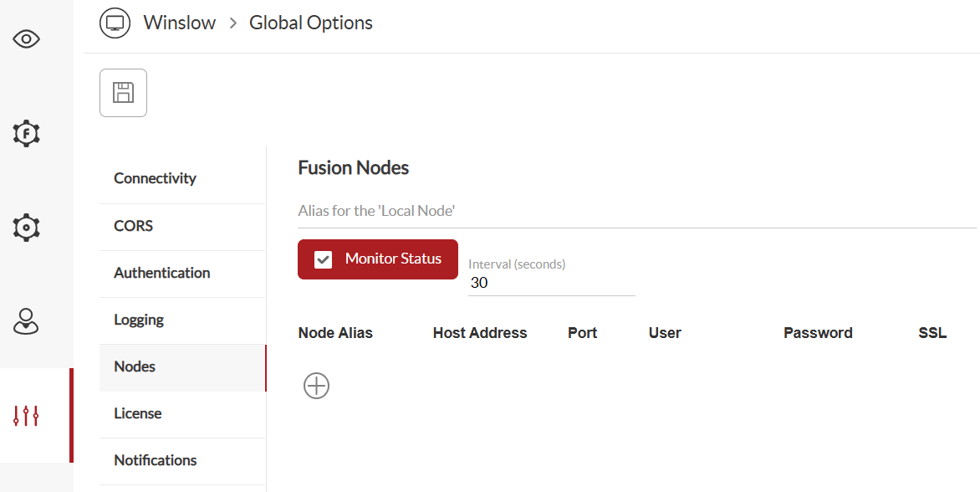The image size is (980, 492).
Task: Go to the Notifications tab
Action: pyautogui.click(x=182, y=461)
